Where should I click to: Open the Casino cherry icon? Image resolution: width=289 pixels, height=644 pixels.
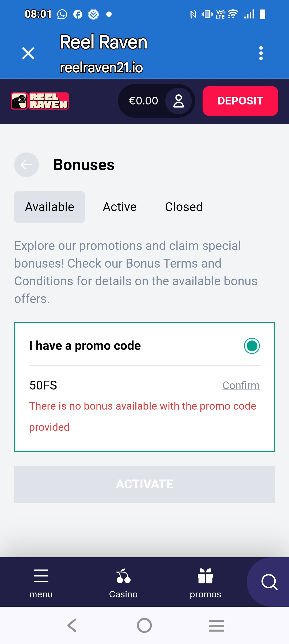coord(123,576)
